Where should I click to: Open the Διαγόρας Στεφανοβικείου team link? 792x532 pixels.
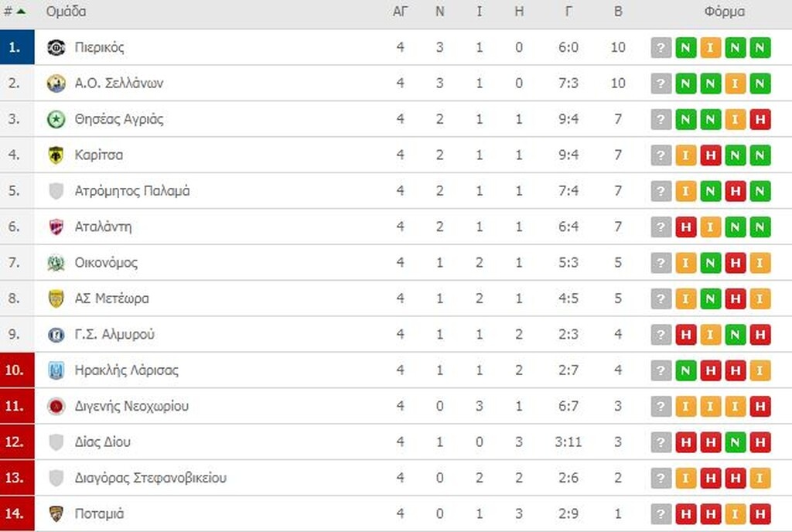click(x=150, y=478)
